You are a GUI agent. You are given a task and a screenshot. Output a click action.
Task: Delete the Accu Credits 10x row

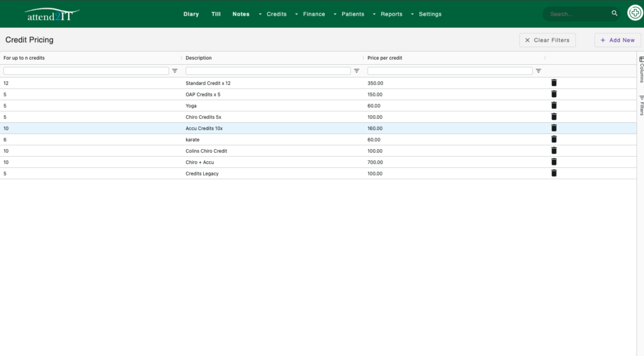tap(553, 128)
